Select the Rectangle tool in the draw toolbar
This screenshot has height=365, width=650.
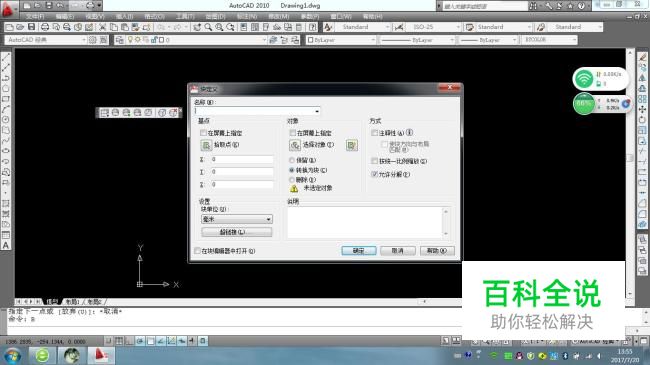click(x=6, y=99)
